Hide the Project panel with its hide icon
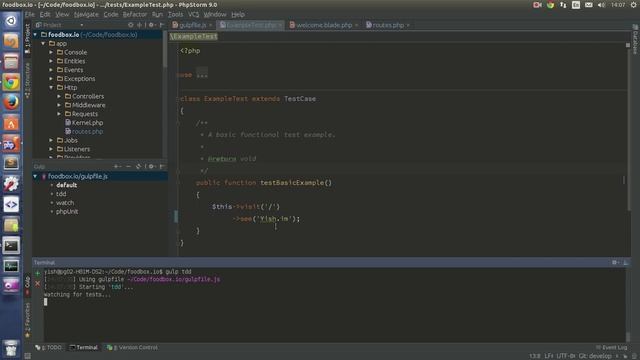Screen dimensions: 640x360 tap(162, 25)
